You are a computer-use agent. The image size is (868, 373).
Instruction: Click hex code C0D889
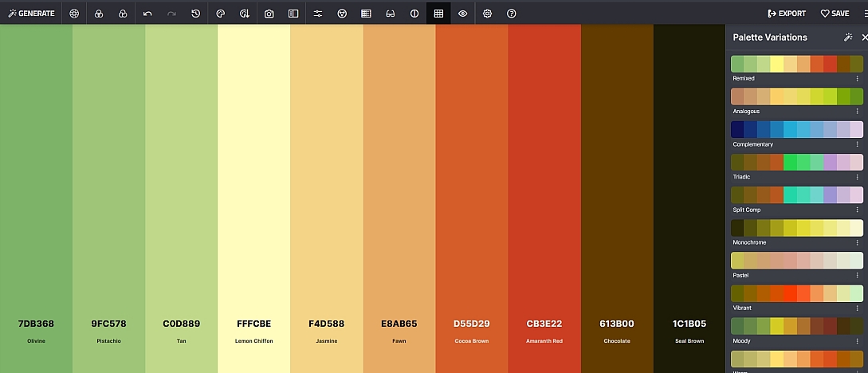pyautogui.click(x=181, y=324)
